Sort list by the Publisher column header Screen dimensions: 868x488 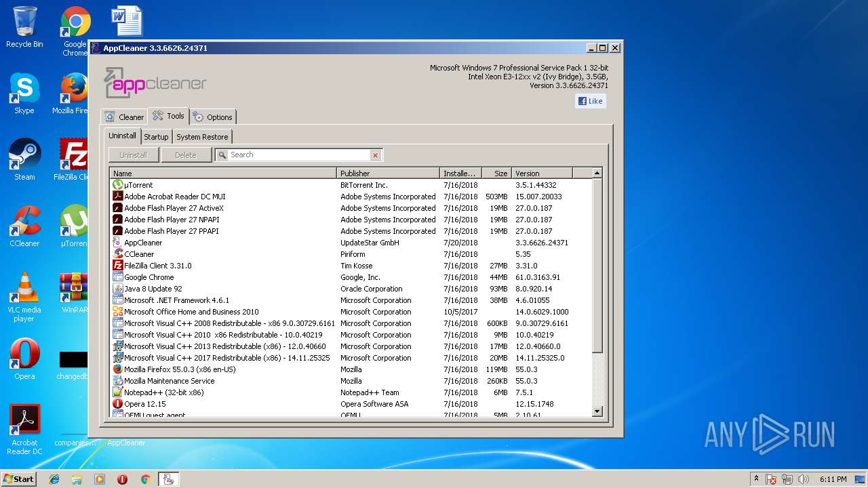[x=388, y=174]
